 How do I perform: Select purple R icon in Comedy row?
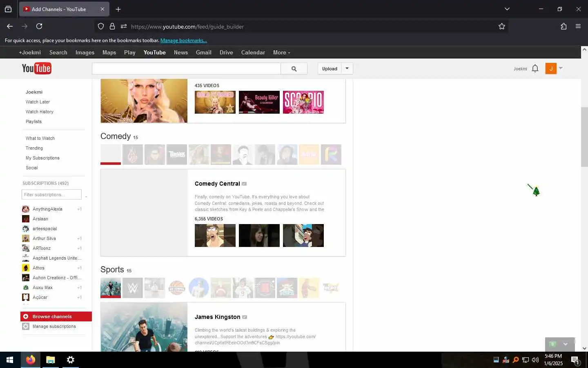(331, 155)
